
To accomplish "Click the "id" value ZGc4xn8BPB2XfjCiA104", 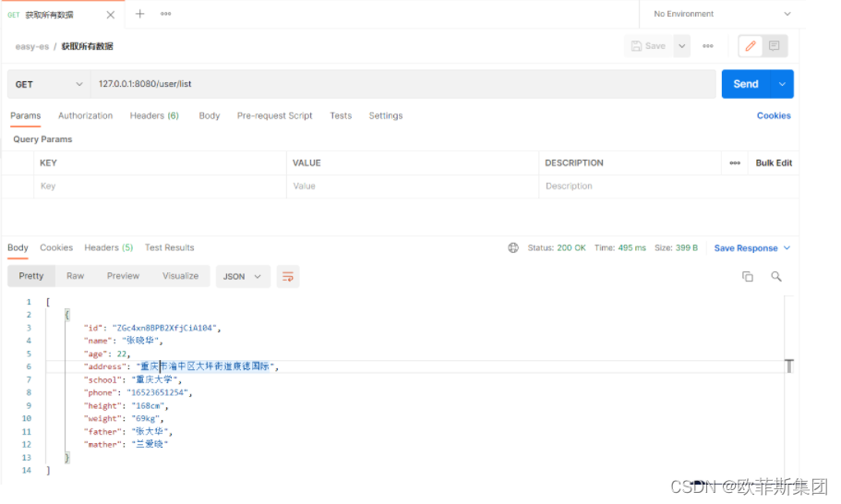I will [x=164, y=328].
